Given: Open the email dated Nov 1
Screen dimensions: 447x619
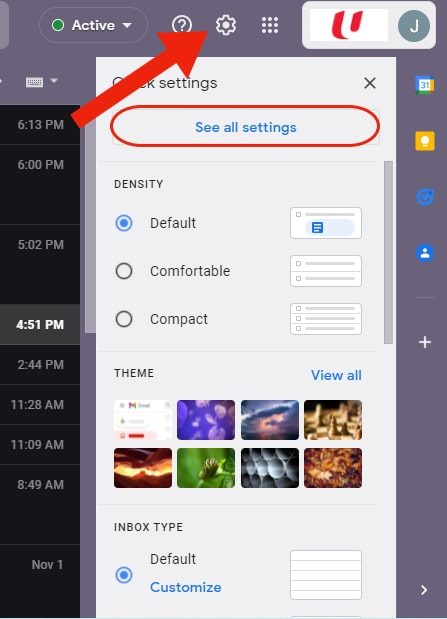Looking at the screenshot, I should (x=40, y=581).
